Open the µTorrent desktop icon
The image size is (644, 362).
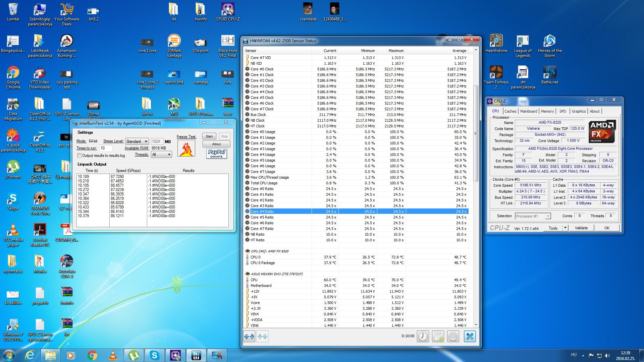tap(13, 169)
